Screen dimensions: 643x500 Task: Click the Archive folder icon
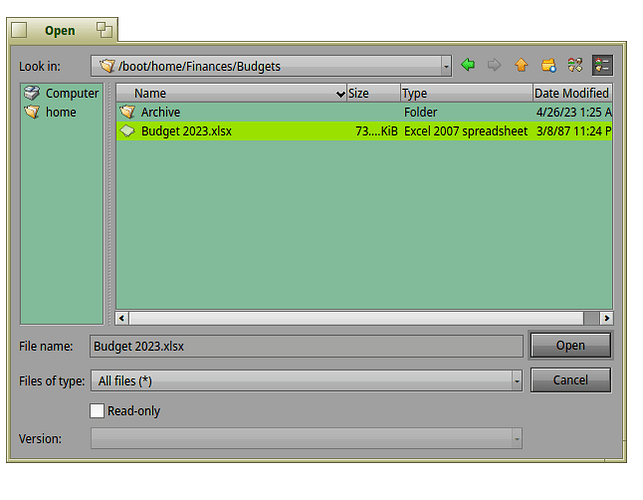tap(127, 112)
